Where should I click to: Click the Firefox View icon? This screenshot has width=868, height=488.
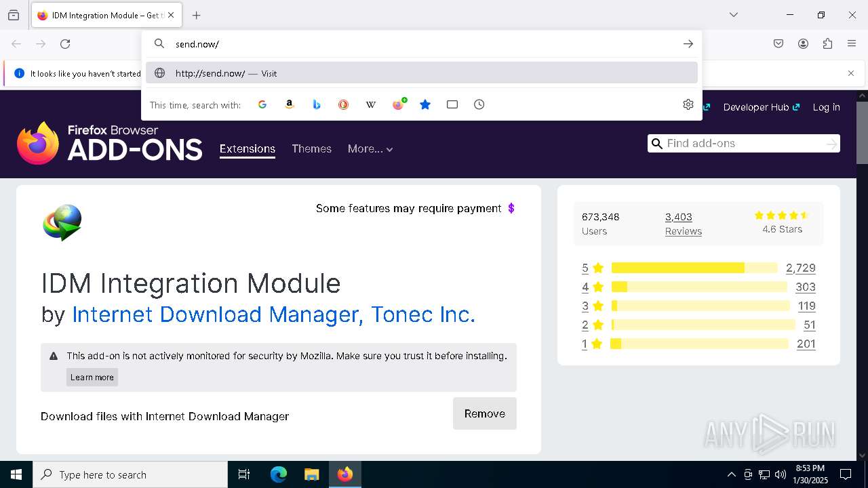[x=14, y=15]
